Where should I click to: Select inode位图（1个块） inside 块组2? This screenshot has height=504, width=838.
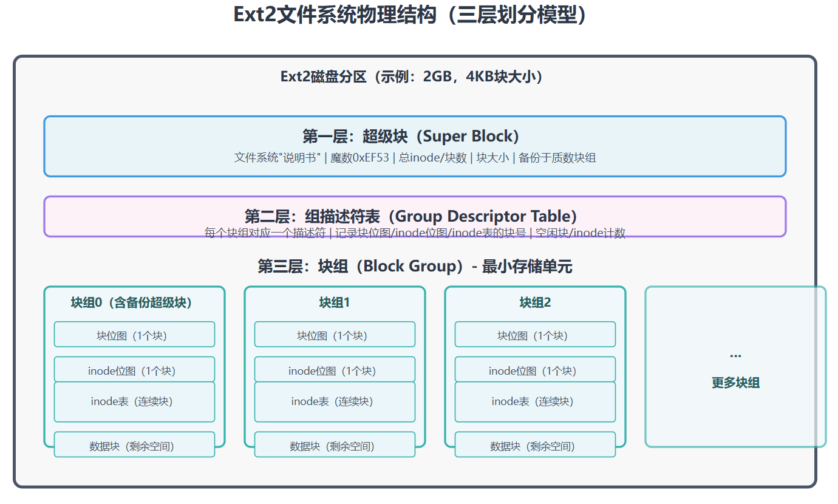(535, 370)
